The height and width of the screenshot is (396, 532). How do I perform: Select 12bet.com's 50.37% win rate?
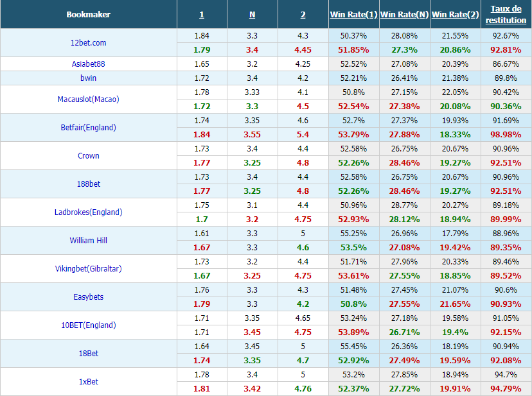click(x=353, y=35)
